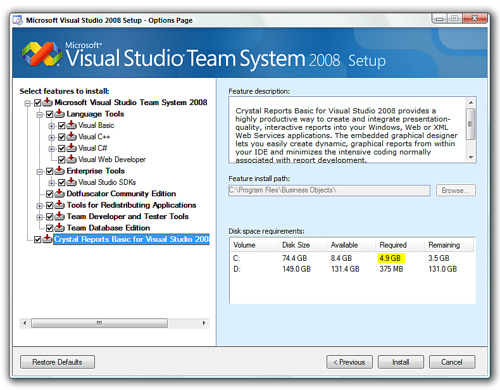Image resolution: width=500 pixels, height=390 pixels.
Task: Click the install icon beside Language Tools
Action: [59, 114]
